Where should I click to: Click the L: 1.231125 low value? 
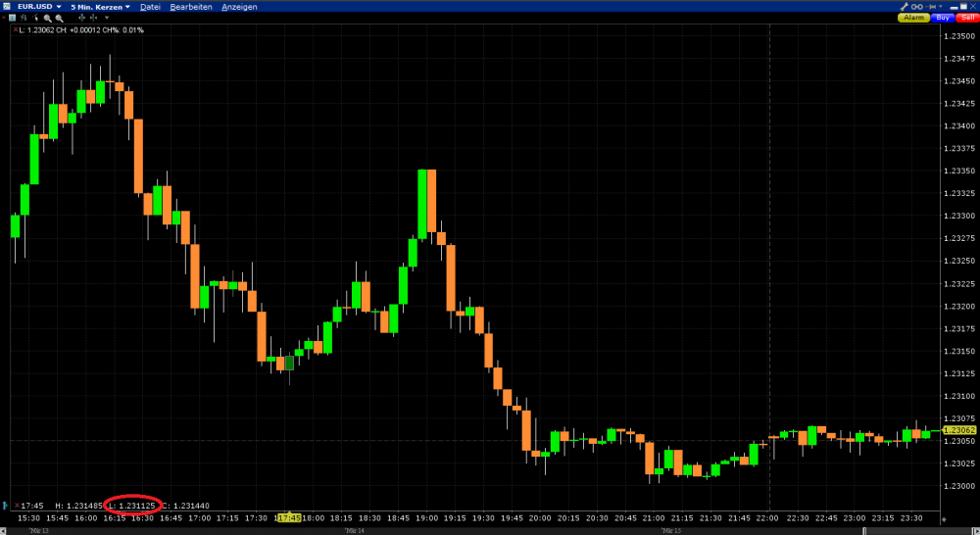pos(132,506)
